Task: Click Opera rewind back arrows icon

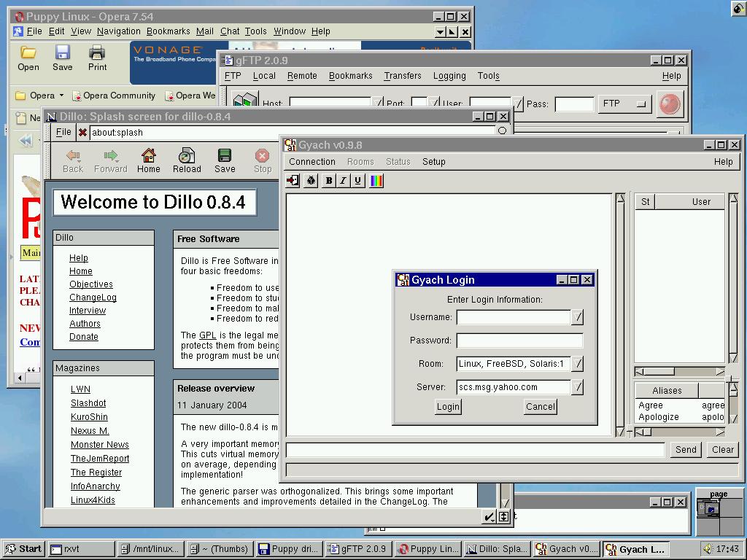Action: click(26, 140)
